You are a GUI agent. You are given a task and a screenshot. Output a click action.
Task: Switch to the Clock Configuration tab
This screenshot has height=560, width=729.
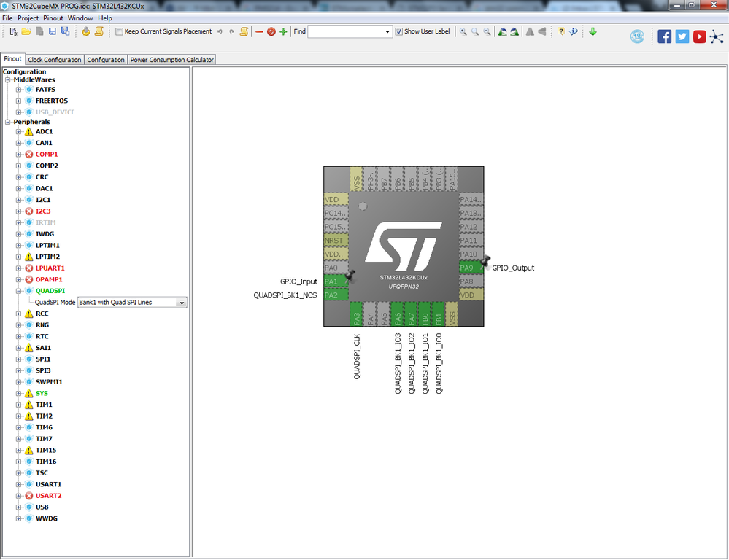click(x=55, y=60)
